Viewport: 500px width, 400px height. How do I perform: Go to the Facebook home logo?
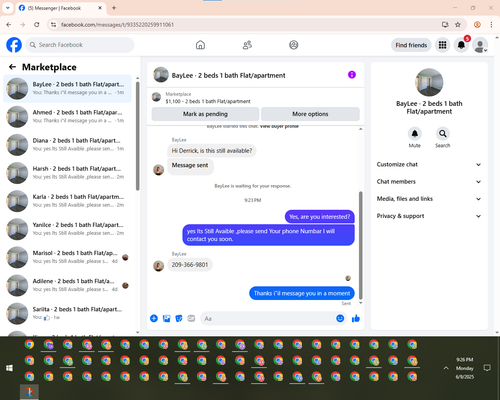(14, 45)
